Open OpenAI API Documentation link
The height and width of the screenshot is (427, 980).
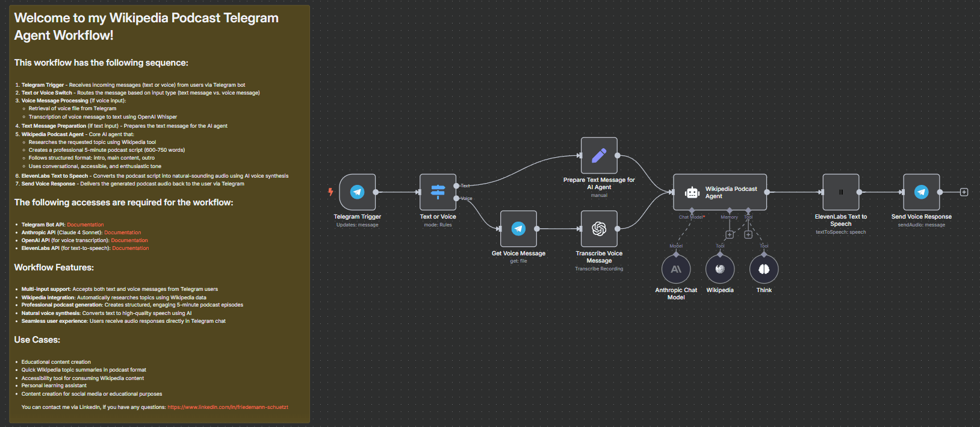129,240
